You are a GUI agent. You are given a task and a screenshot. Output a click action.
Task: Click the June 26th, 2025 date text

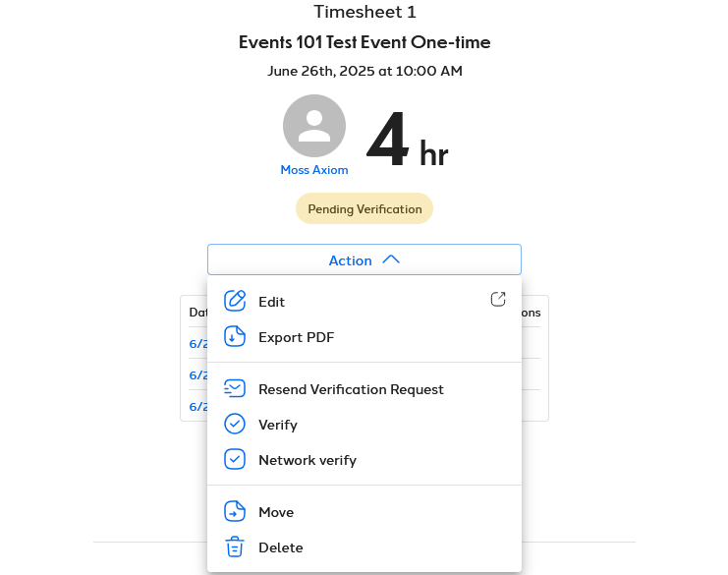[x=364, y=71]
